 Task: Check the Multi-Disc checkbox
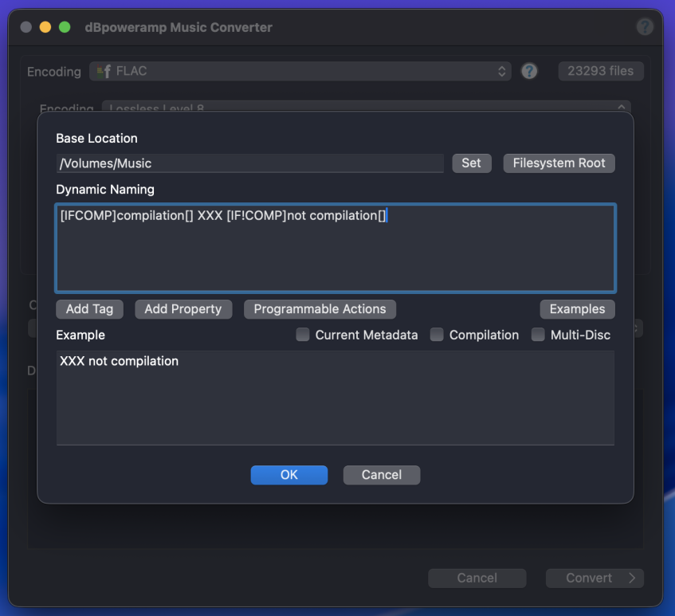538,335
